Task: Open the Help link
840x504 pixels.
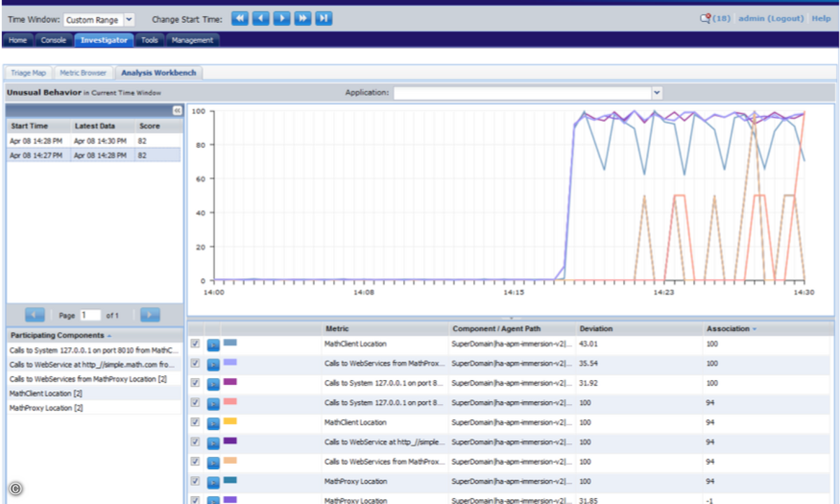Action: point(821,19)
